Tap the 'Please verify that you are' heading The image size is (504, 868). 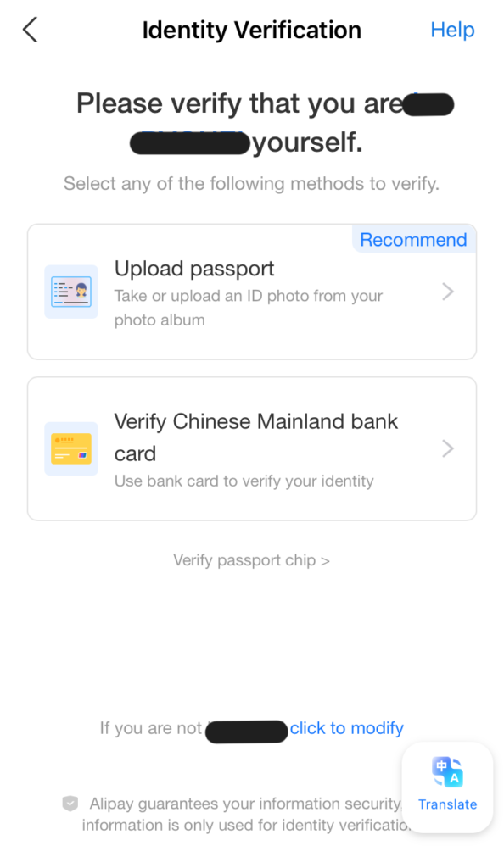pyautogui.click(x=240, y=103)
